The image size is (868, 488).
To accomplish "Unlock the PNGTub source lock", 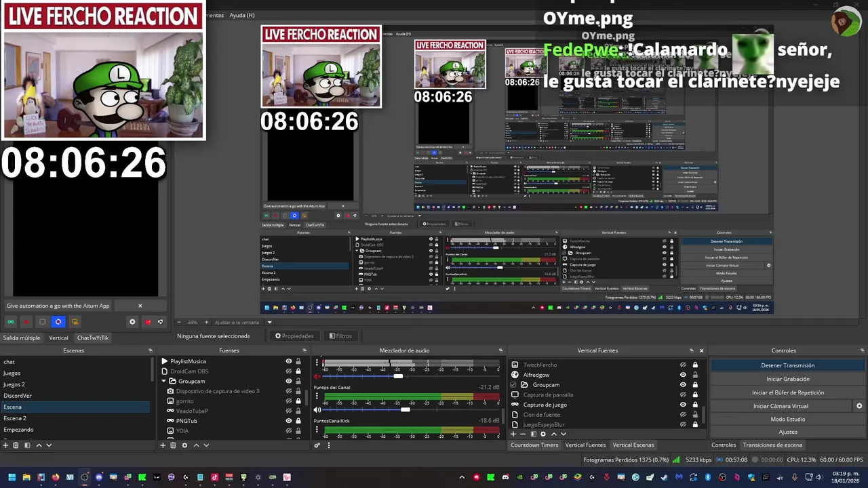I will [x=298, y=421].
